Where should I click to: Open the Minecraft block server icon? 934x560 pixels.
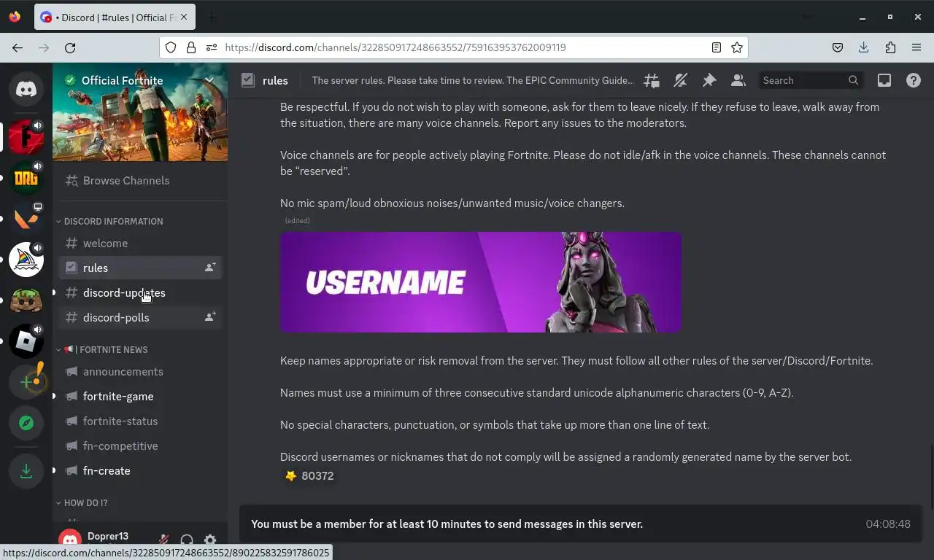tap(26, 300)
